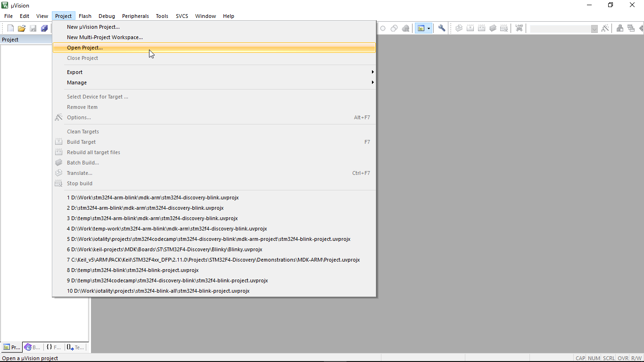Toggle the Project window view button

(421, 28)
